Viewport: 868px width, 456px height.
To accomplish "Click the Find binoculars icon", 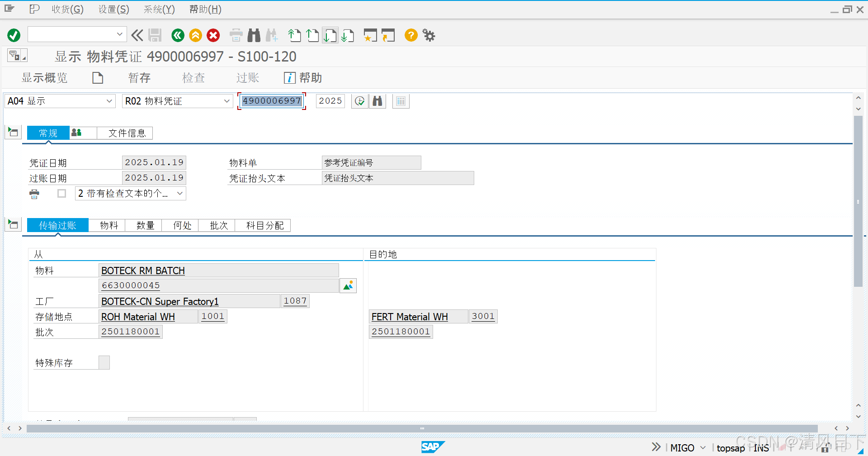I will click(x=254, y=35).
